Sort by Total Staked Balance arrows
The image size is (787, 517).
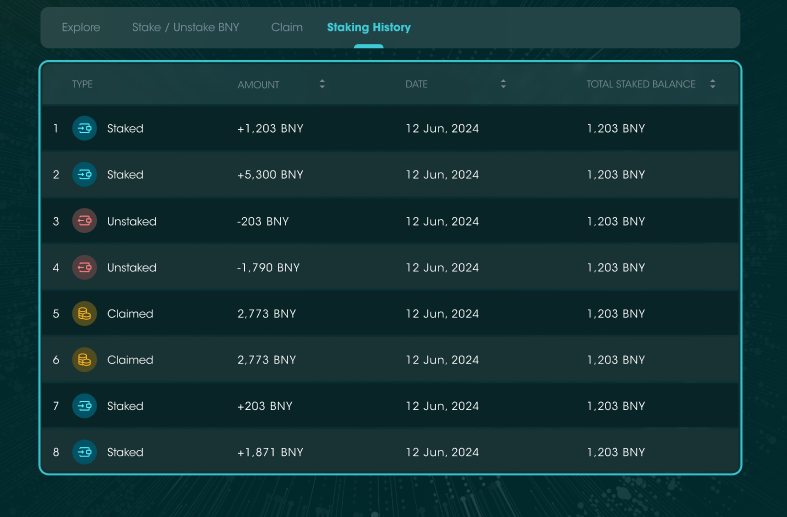pyautogui.click(x=712, y=84)
